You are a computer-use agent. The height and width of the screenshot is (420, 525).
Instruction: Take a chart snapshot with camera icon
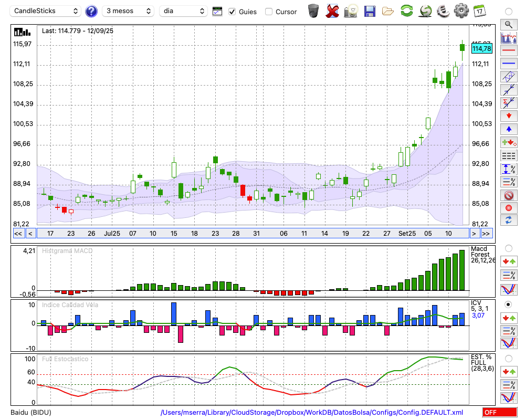[351, 11]
